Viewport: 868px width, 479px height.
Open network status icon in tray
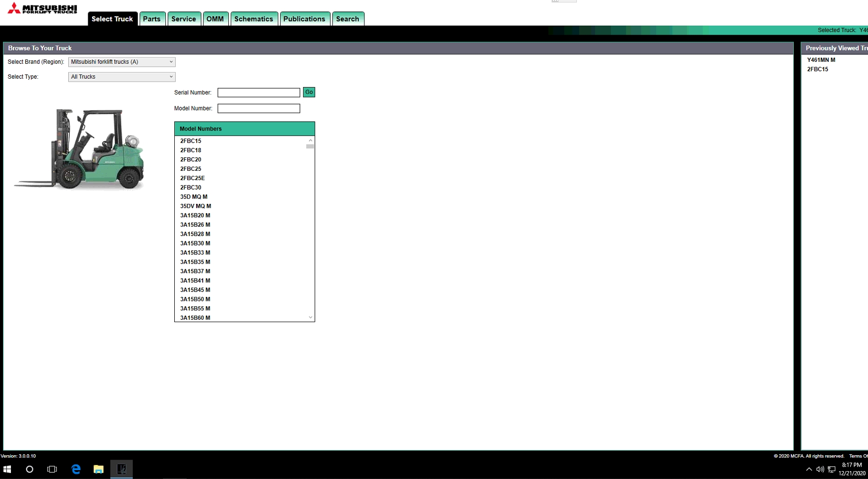pos(831,469)
